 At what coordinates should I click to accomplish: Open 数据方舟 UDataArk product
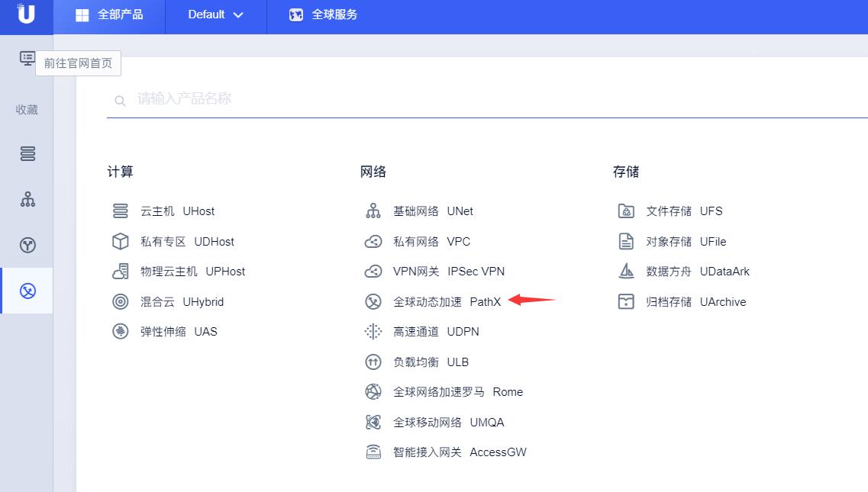[x=698, y=272]
